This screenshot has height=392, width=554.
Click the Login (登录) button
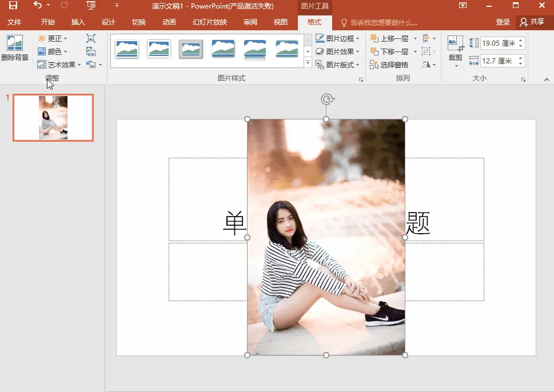click(x=503, y=22)
